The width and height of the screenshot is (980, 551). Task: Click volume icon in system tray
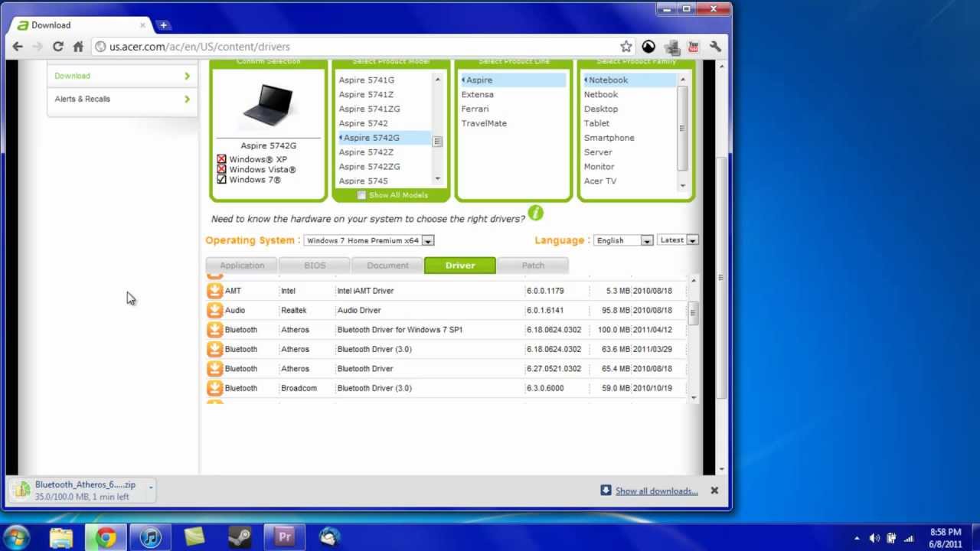tap(874, 538)
